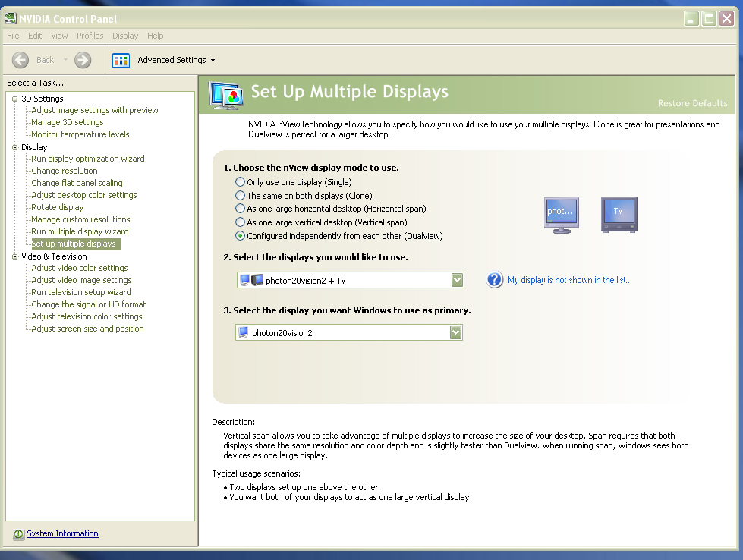Open the System Information link

(62, 533)
